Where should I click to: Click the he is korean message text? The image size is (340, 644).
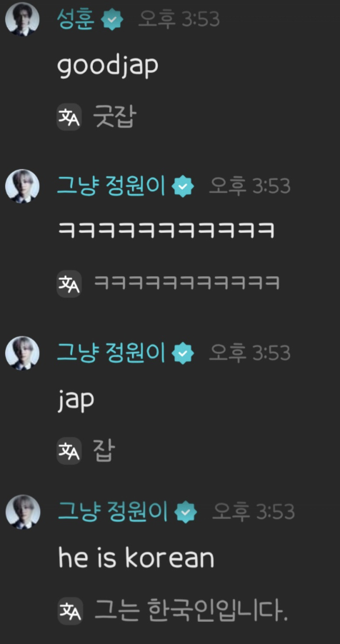pyautogui.click(x=136, y=558)
